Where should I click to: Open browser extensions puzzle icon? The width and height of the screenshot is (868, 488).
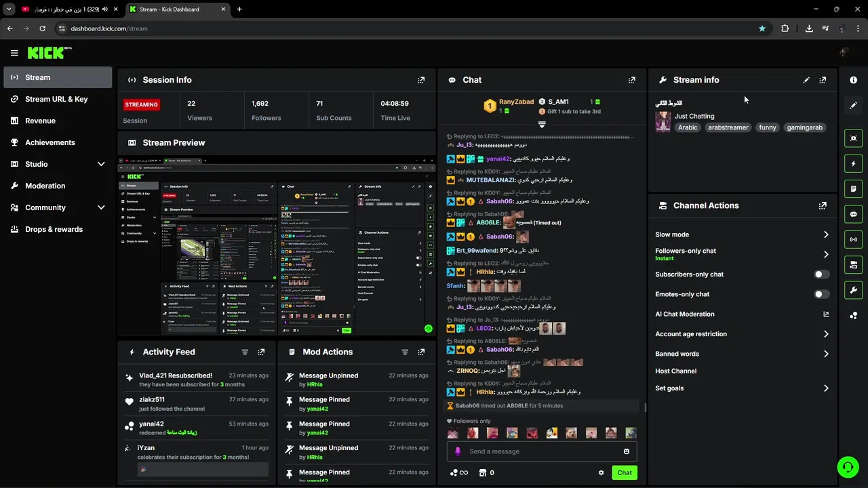[x=785, y=28]
